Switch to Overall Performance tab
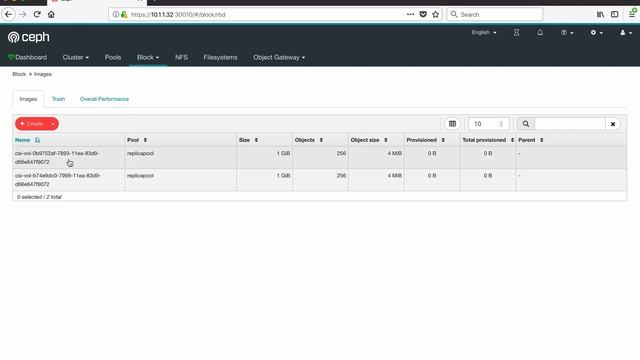The height and width of the screenshot is (360, 640). coord(104,99)
